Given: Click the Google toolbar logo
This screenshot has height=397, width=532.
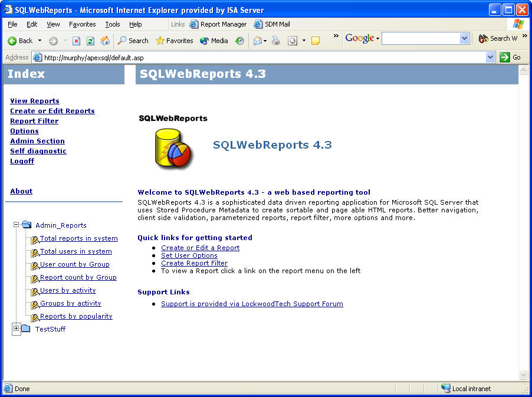Looking at the screenshot, I should pos(360,38).
